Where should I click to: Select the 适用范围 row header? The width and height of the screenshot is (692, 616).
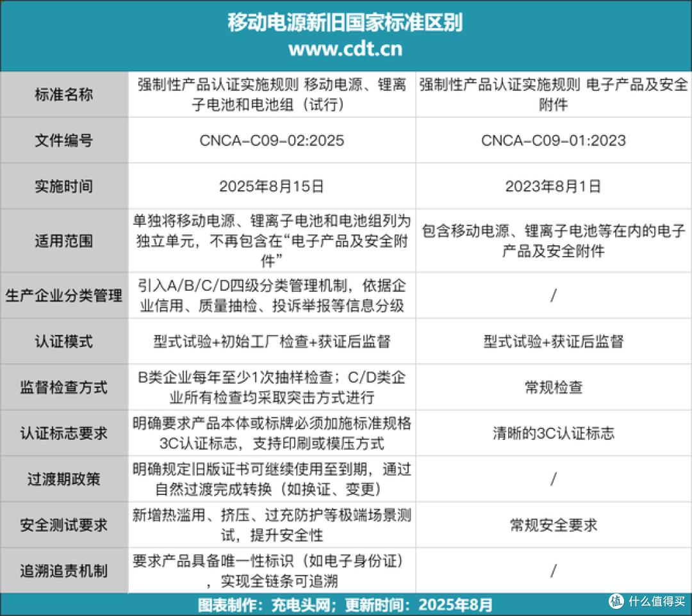(64, 241)
